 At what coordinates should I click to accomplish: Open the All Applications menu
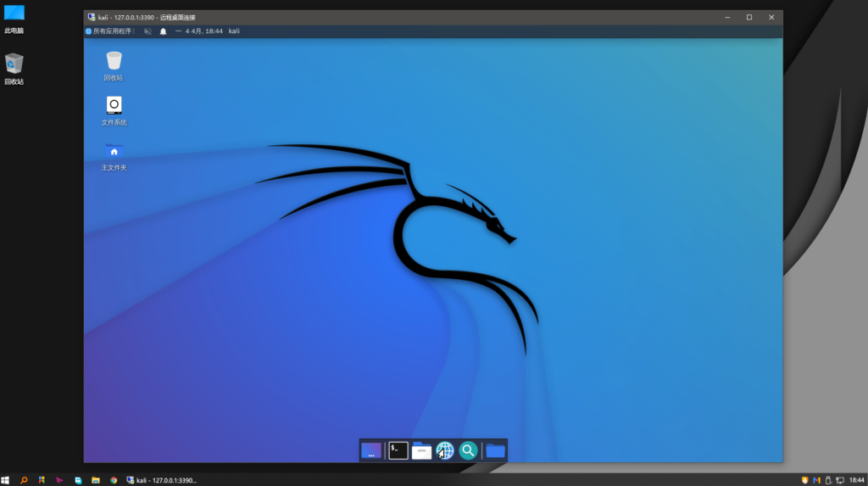(111, 31)
